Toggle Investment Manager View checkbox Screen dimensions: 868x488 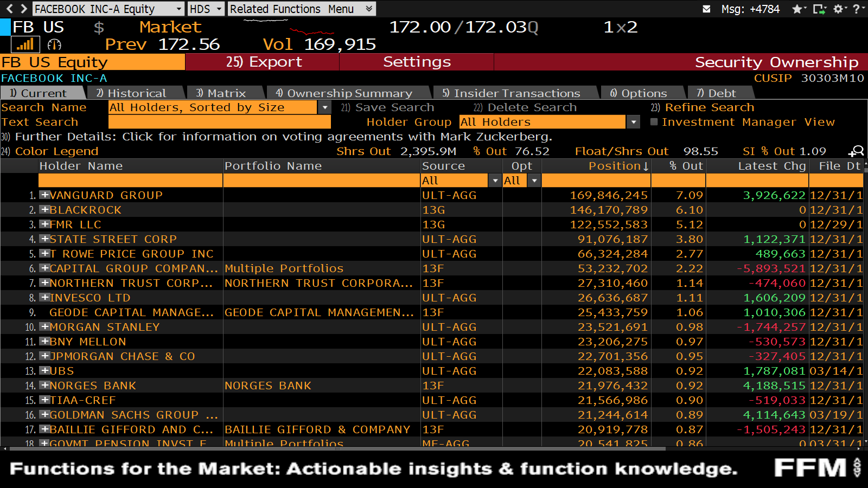coord(654,122)
